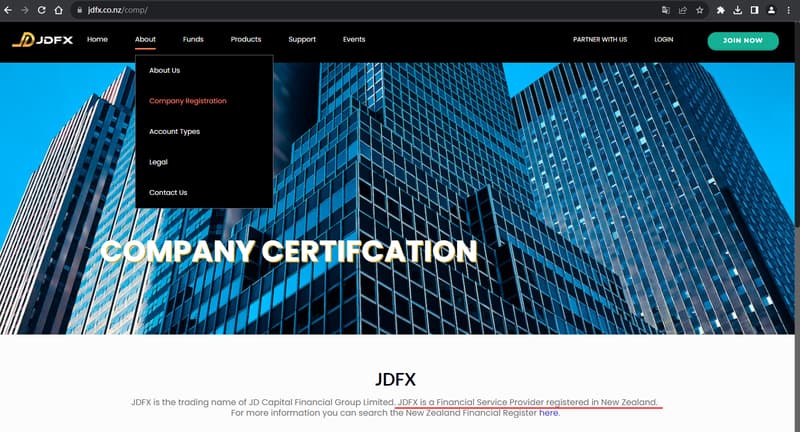The width and height of the screenshot is (800, 432).
Task: Open the extensions puzzle icon
Action: click(x=720, y=10)
